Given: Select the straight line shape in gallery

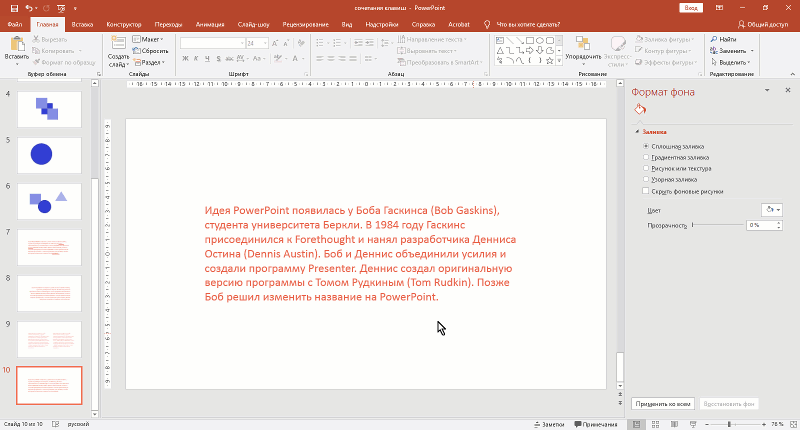Looking at the screenshot, I should point(510,40).
